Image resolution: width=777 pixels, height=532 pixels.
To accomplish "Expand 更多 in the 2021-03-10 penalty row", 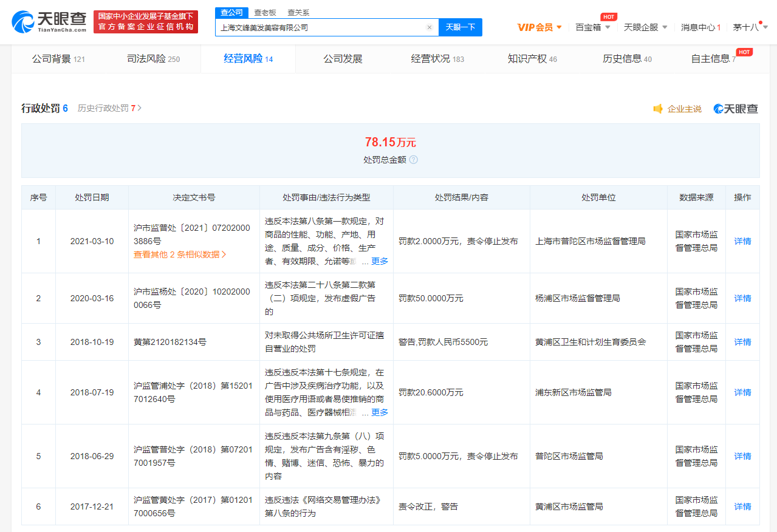I will pyautogui.click(x=380, y=261).
